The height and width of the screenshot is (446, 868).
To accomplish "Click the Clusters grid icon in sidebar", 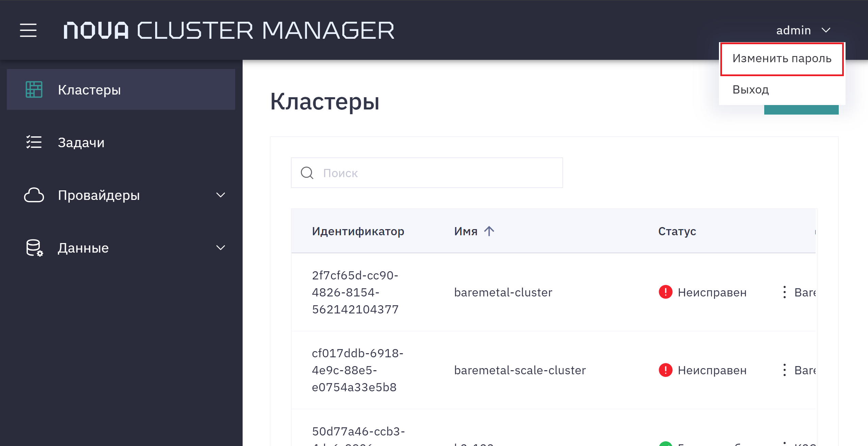I will tap(34, 89).
